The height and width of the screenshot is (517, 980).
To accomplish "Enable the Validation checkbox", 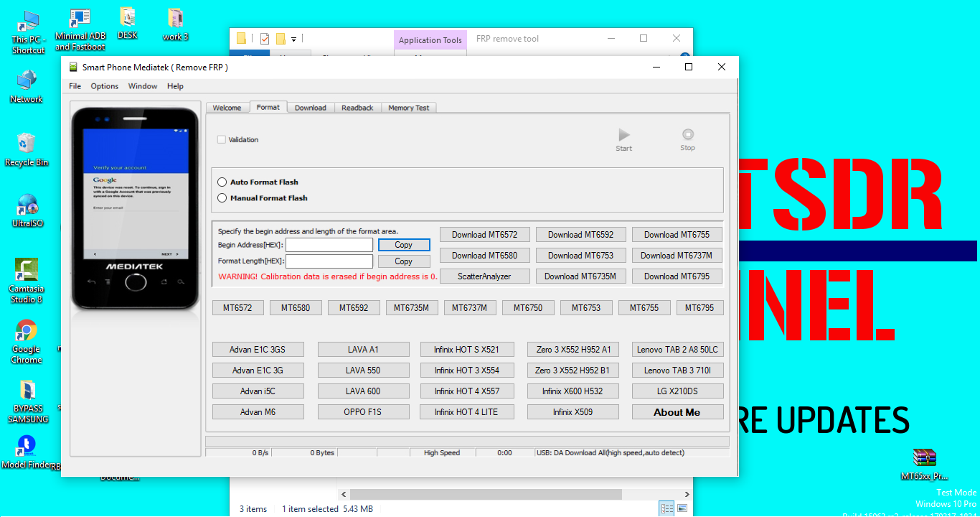I will pyautogui.click(x=222, y=141).
